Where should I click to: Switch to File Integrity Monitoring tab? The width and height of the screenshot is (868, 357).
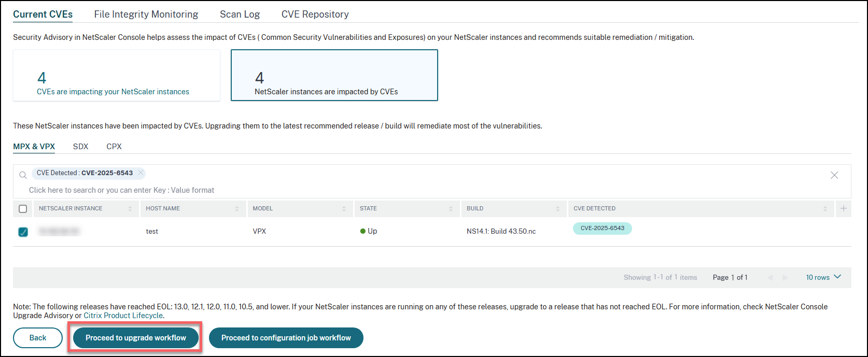click(146, 15)
